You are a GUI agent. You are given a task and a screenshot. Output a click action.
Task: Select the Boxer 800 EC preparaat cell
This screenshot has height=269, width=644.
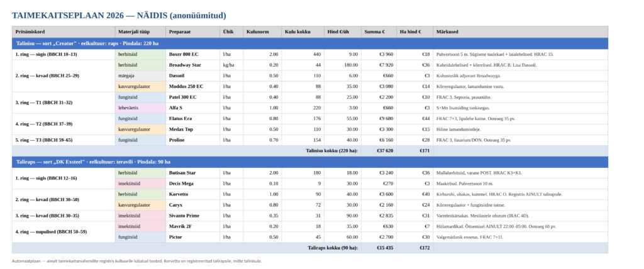192,54
